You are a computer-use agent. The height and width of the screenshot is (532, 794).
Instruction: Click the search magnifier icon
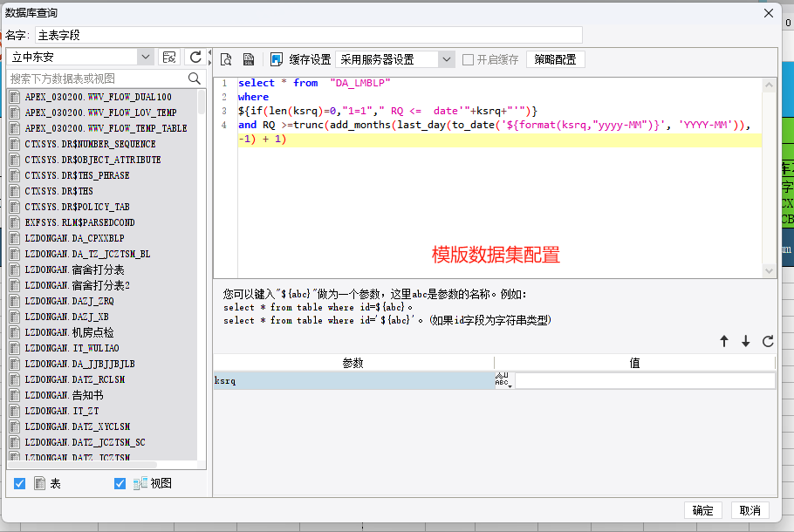click(195, 78)
